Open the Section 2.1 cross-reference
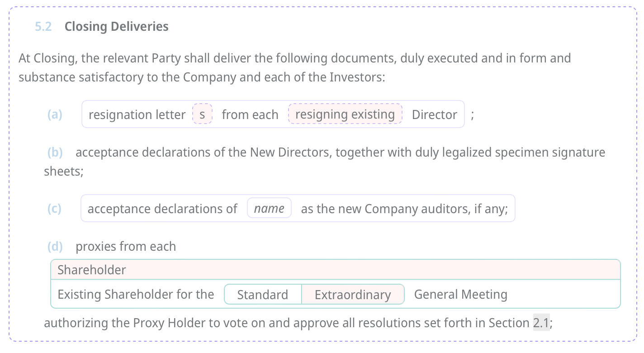Image resolution: width=644 pixels, height=353 pixels. point(541,323)
